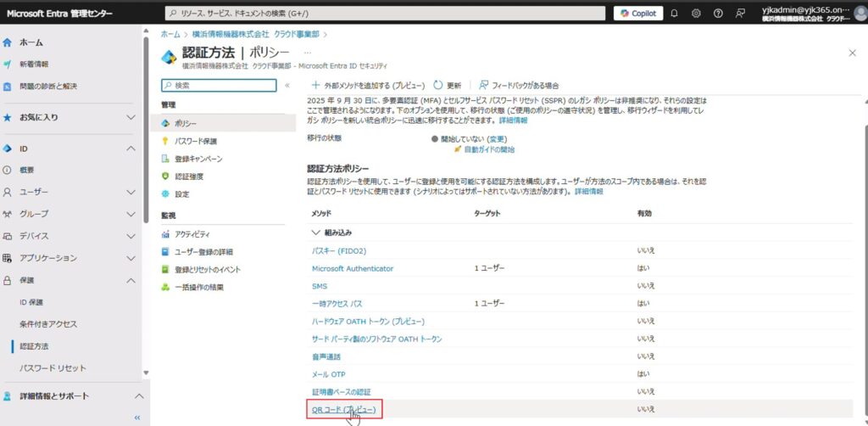Open パスワード リセット in the sidebar
This screenshot has height=426, width=868.
pyautogui.click(x=53, y=368)
